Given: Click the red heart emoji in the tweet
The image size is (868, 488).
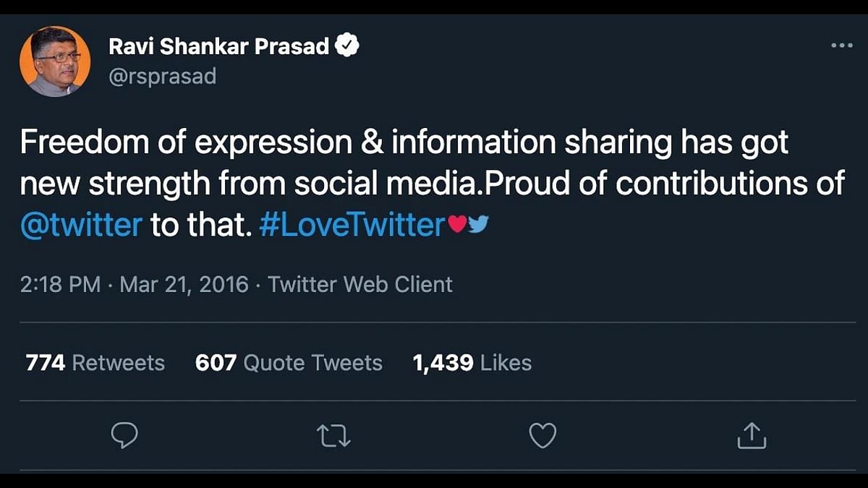Looking at the screenshot, I should click(x=457, y=226).
